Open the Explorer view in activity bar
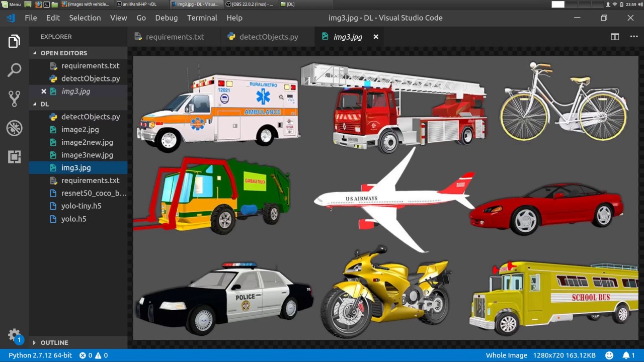 click(x=14, y=41)
